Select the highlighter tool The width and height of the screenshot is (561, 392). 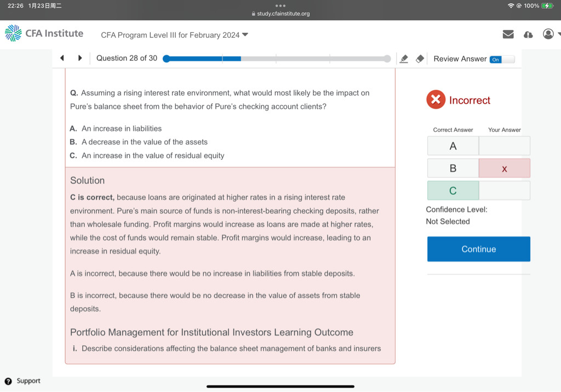(404, 59)
